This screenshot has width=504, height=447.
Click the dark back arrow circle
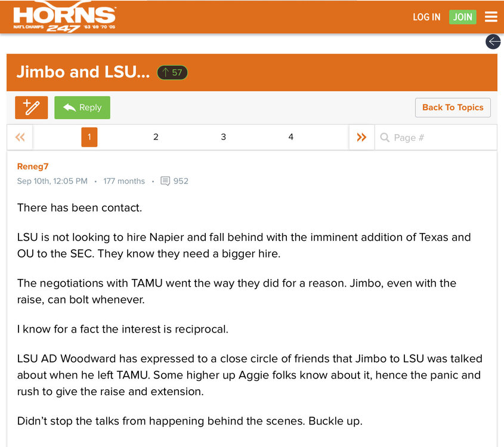pyautogui.click(x=493, y=41)
